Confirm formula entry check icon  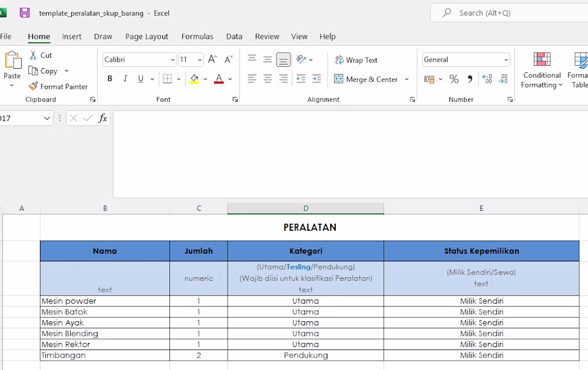pos(88,118)
